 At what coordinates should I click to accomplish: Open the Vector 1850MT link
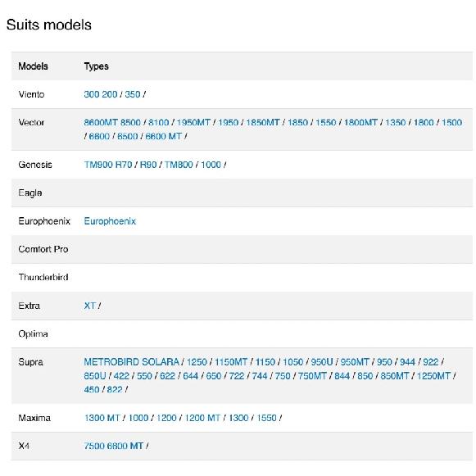coord(263,123)
